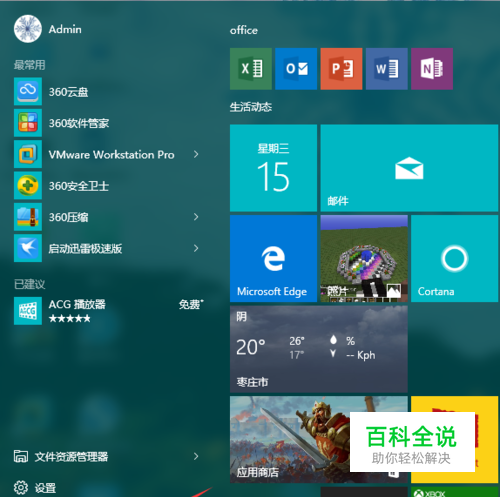Click the Admin user avatar
500x497 pixels.
click(28, 29)
